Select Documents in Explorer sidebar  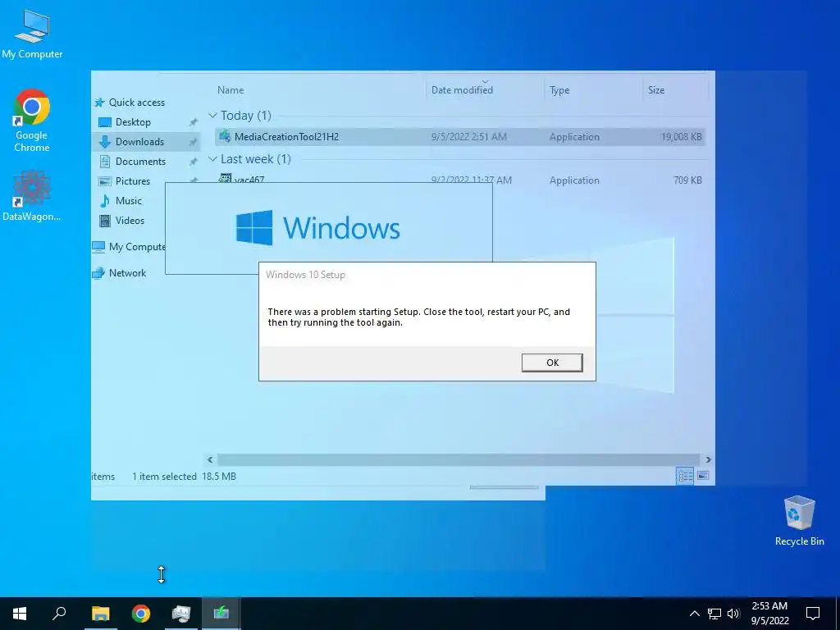pos(140,162)
